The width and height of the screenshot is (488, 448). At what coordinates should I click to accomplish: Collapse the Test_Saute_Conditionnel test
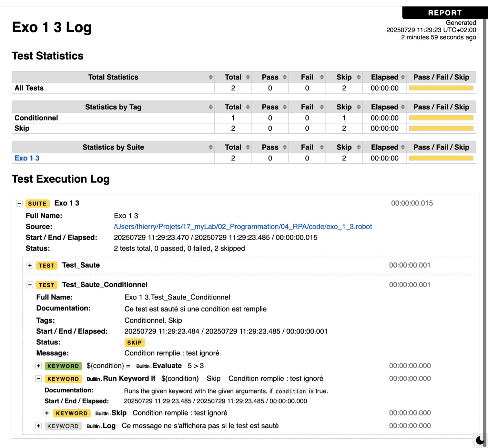point(30,285)
